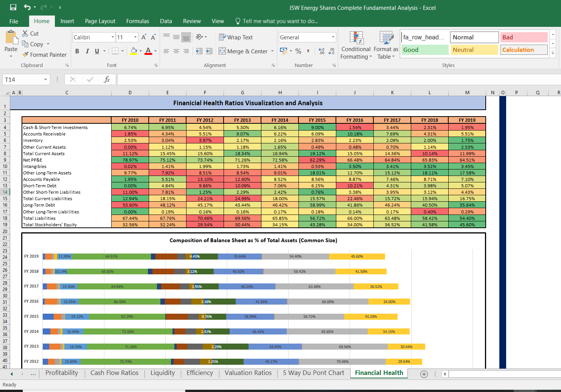Decrease font size with the small A icon
The image size is (561, 392).
tap(153, 37)
